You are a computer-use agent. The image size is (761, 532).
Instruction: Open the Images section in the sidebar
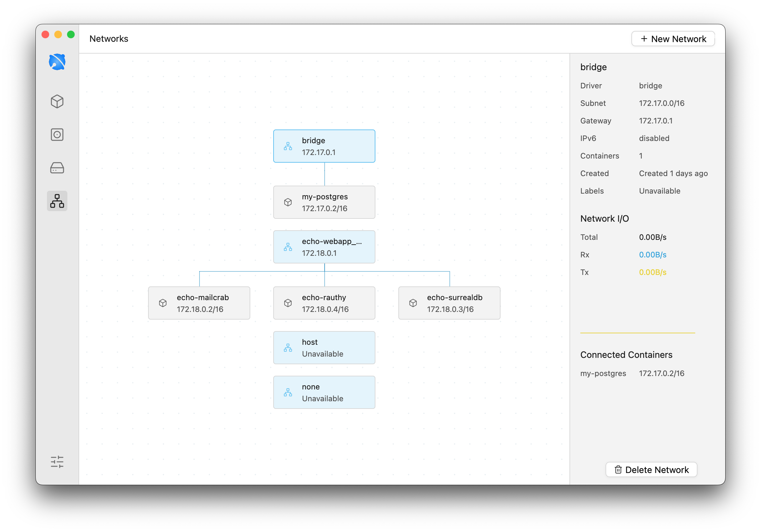point(57,135)
